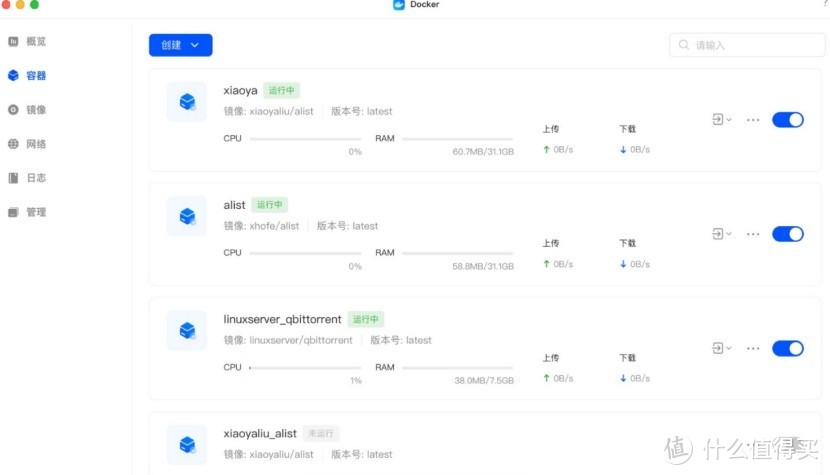The height and width of the screenshot is (475, 830).
Task: Open the 概览 overview section
Action: tap(27, 41)
